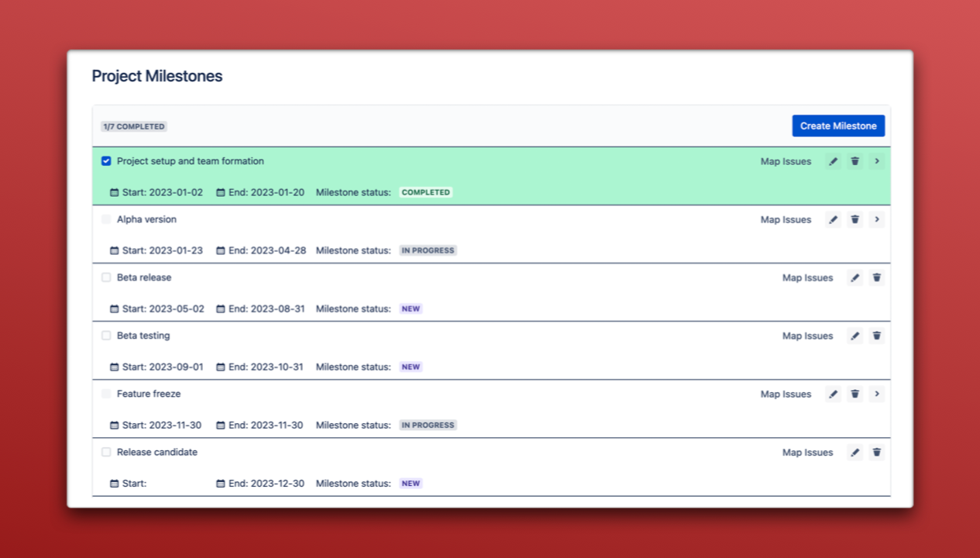Click trash icon for Beta testing

pyautogui.click(x=877, y=336)
